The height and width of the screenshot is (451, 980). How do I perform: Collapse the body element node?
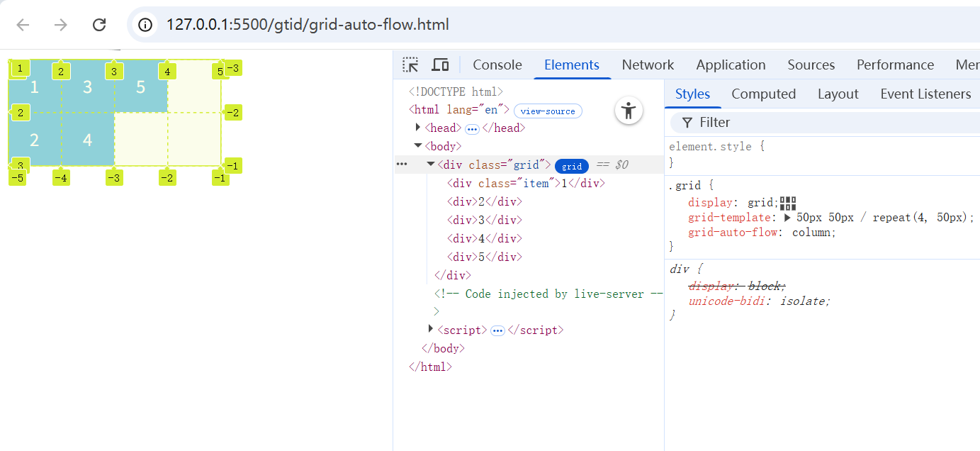[x=419, y=146]
